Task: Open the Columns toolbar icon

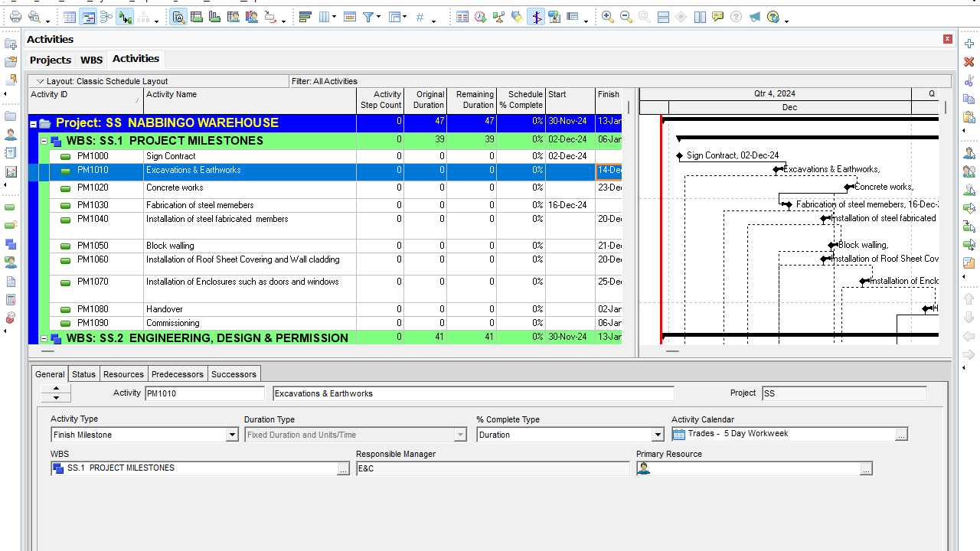Action: 325,16
